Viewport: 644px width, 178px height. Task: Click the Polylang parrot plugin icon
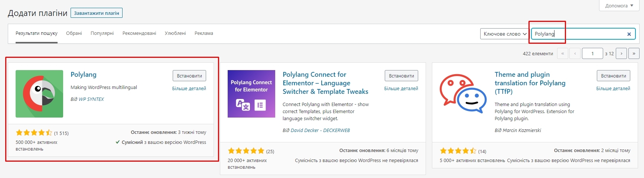tap(39, 94)
